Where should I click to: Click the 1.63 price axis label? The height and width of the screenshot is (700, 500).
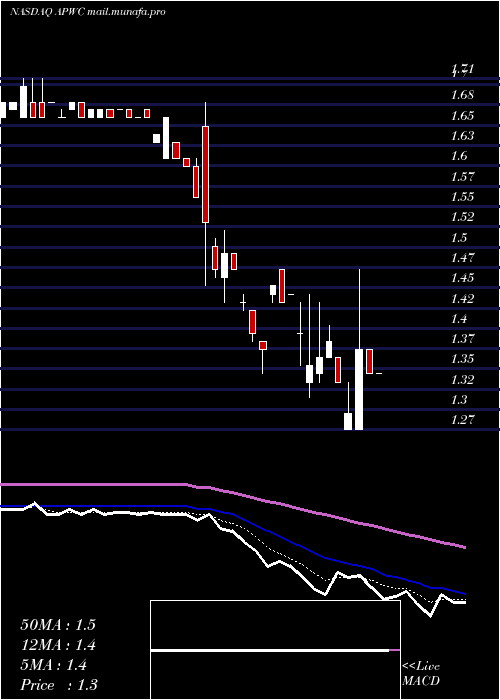pos(462,136)
